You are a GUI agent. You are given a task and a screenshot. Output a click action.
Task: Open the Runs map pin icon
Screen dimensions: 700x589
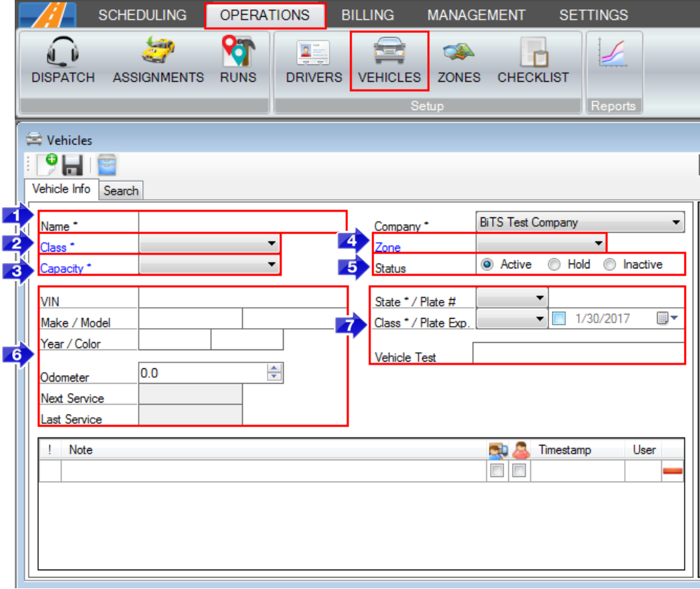[x=238, y=52]
